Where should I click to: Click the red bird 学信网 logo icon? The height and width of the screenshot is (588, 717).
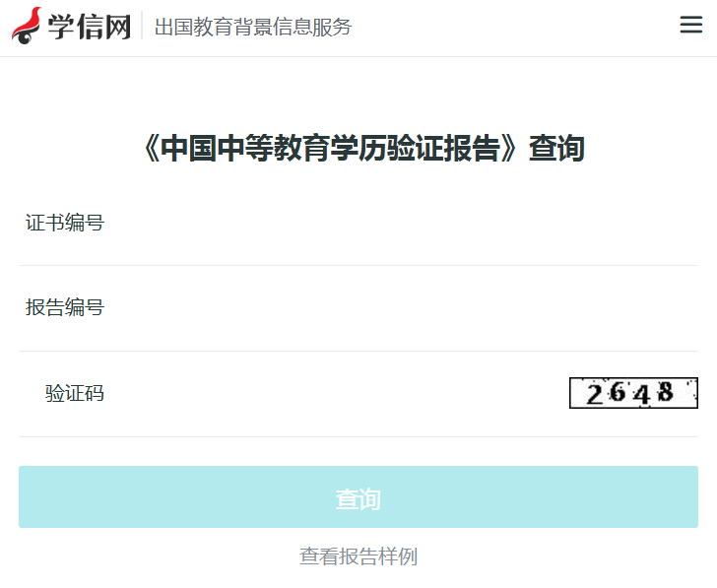point(27,26)
